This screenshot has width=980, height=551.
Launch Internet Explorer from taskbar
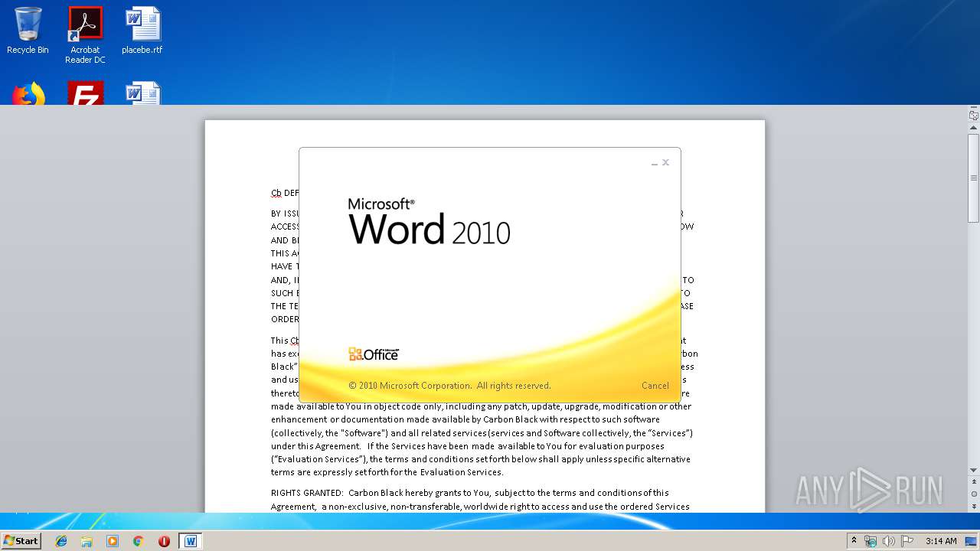61,541
